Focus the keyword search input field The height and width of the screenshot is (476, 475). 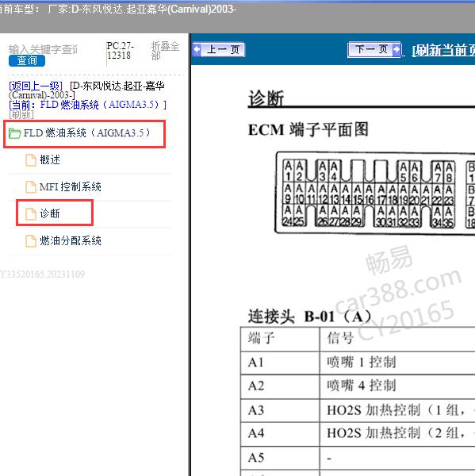[x=43, y=49]
